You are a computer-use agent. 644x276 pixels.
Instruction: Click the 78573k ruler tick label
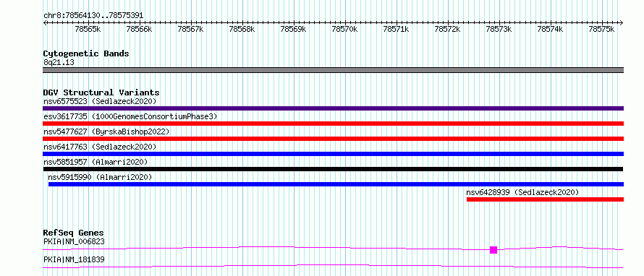click(499, 29)
